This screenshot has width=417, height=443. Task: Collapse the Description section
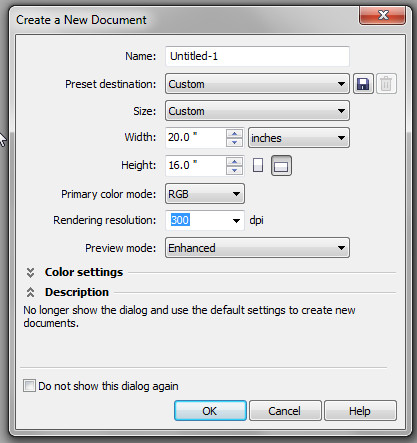(30, 292)
